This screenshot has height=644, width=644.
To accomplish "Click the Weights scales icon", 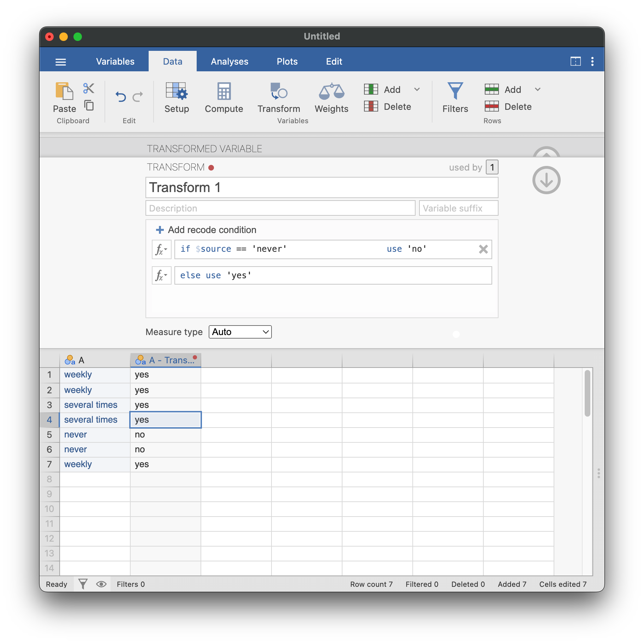I will tap(331, 92).
